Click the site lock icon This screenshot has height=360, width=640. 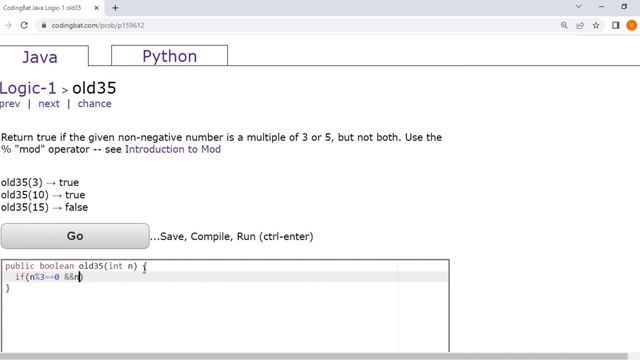pos(44,25)
